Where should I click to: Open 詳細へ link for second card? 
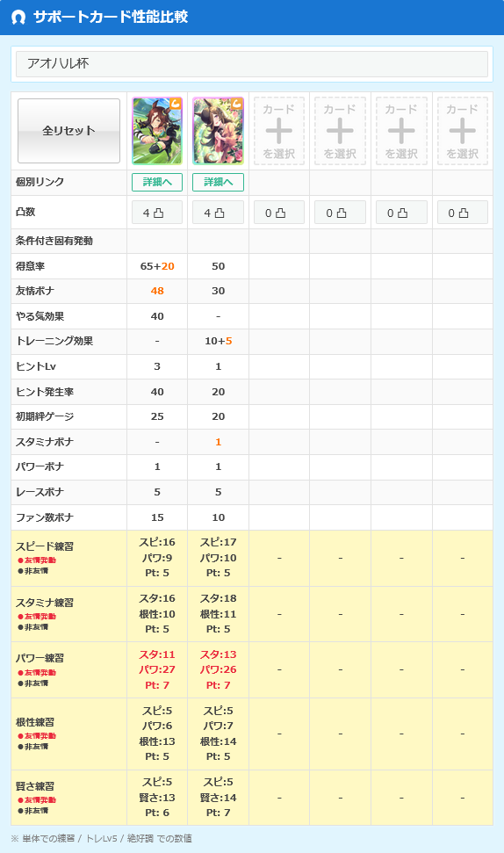click(x=218, y=182)
